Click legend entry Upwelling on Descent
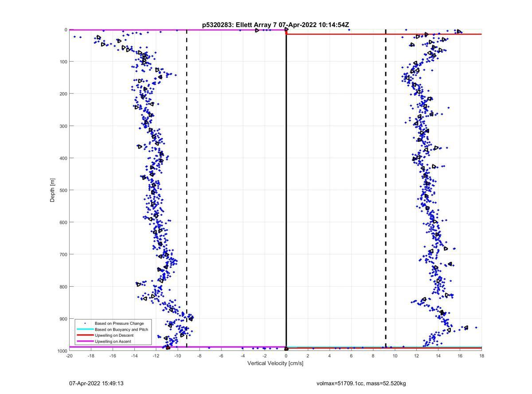This screenshot has width=532, height=394. point(114,335)
